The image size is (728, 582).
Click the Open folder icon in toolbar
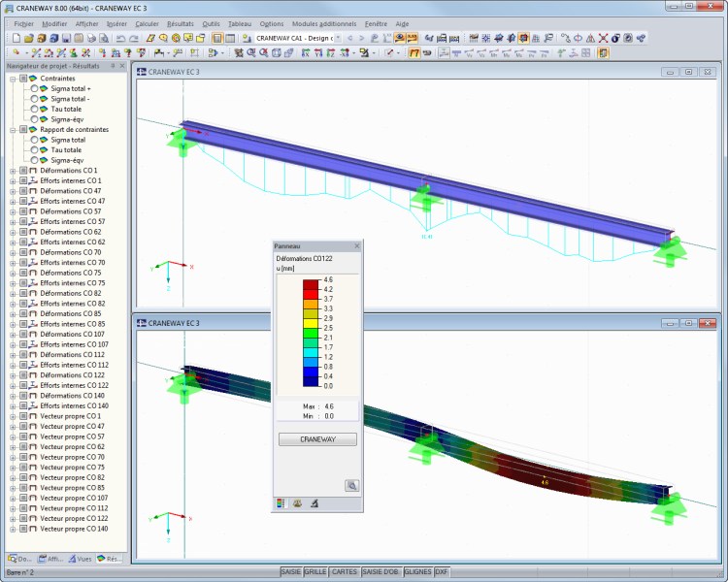pos(29,38)
